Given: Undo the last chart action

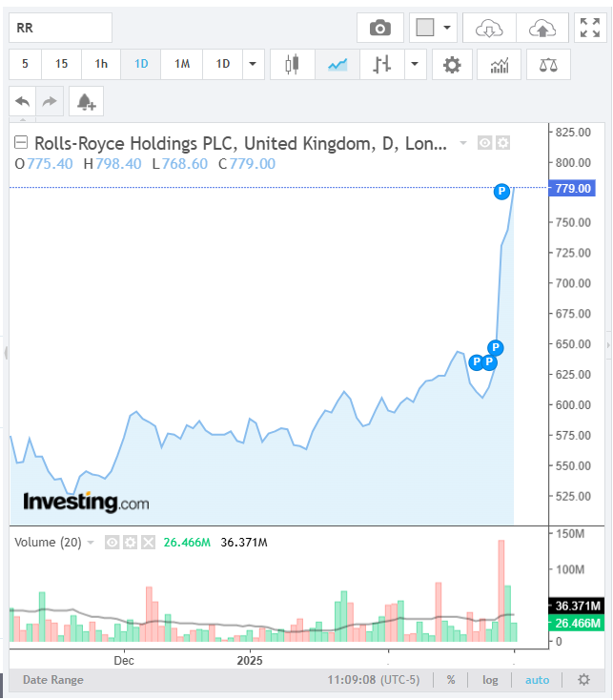Looking at the screenshot, I should tap(23, 101).
